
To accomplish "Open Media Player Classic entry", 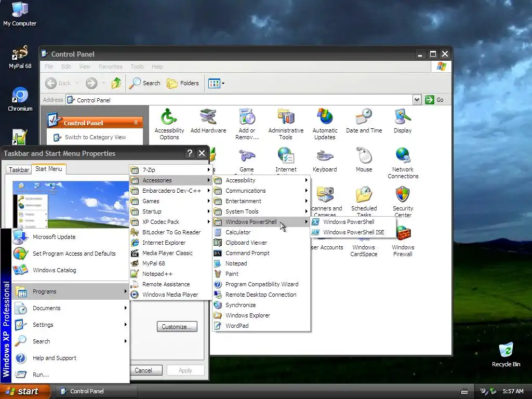I will pyautogui.click(x=170, y=253).
